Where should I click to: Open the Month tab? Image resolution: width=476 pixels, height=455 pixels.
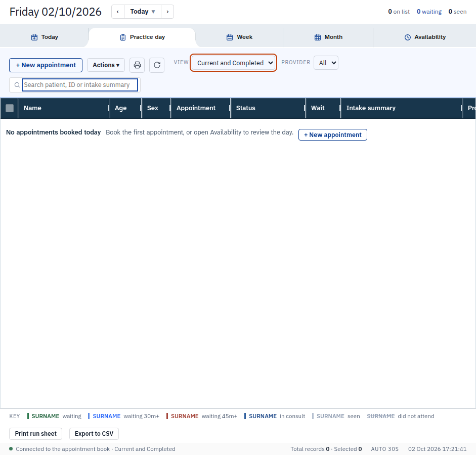pos(328,37)
